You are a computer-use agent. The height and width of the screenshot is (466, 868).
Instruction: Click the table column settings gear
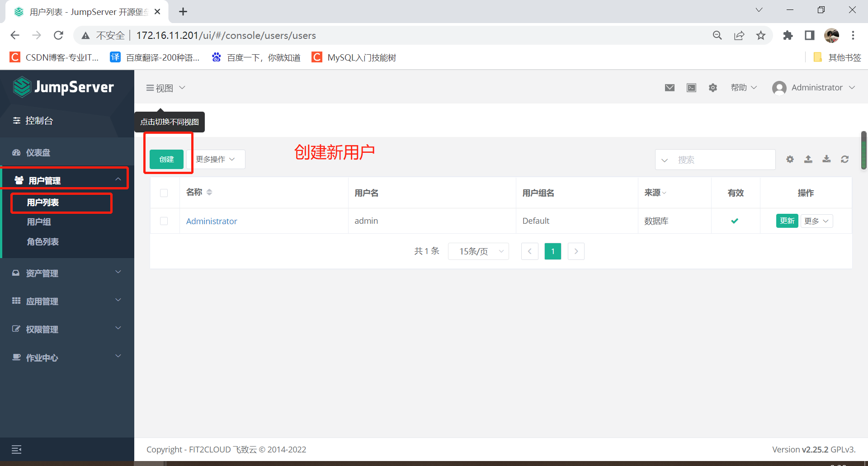790,159
